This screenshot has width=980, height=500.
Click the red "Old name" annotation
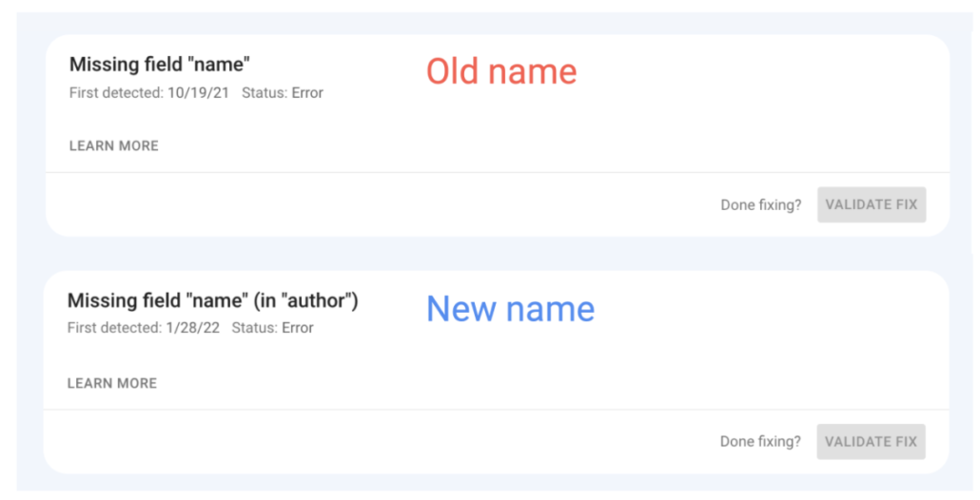tap(500, 72)
